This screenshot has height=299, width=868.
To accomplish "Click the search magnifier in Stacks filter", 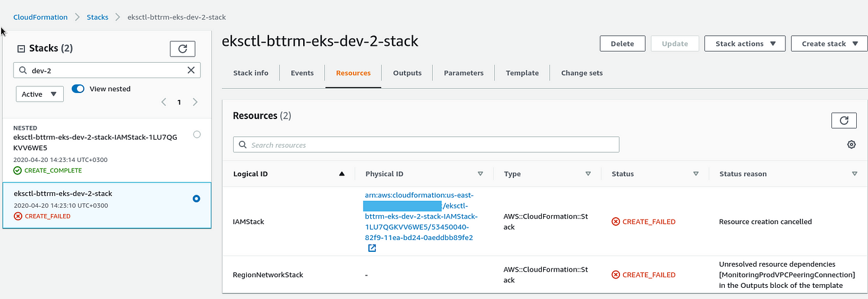I will tap(23, 71).
